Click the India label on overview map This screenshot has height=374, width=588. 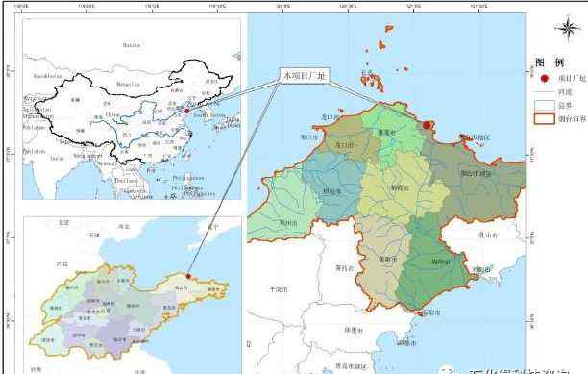[x=57, y=159]
